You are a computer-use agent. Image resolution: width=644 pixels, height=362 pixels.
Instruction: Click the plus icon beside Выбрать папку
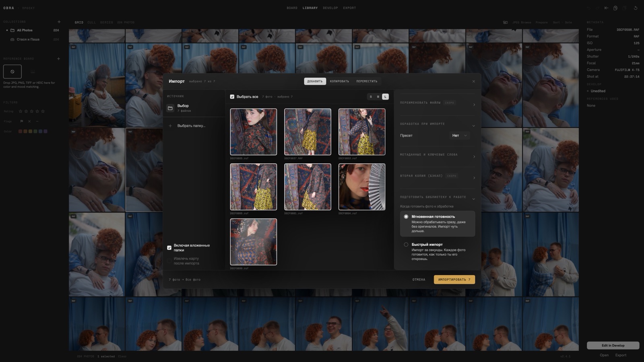click(170, 126)
